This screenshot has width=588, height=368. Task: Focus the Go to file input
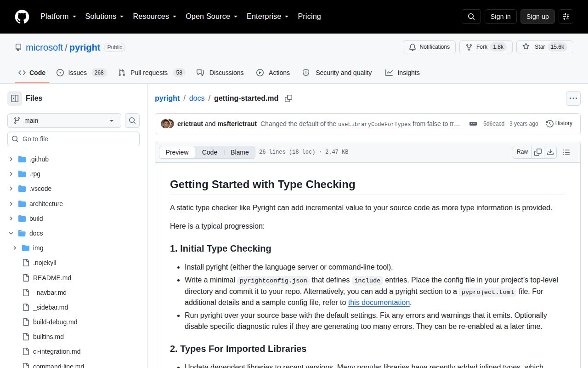[73, 139]
